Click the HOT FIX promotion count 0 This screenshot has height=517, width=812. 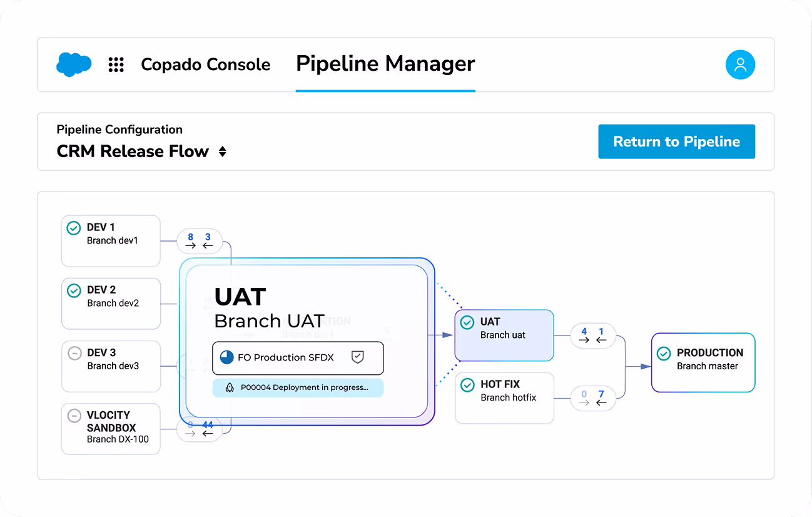click(x=584, y=394)
